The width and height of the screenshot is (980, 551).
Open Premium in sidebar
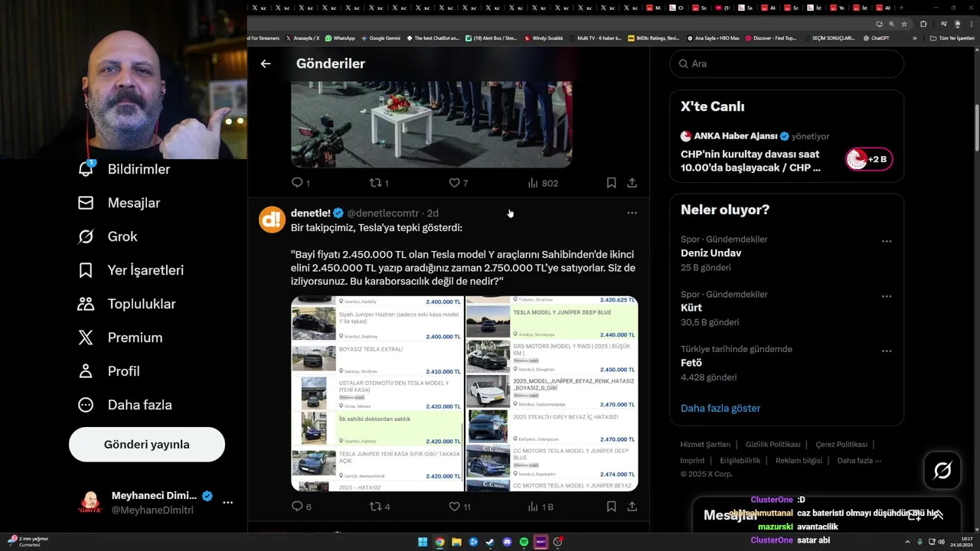click(120, 337)
